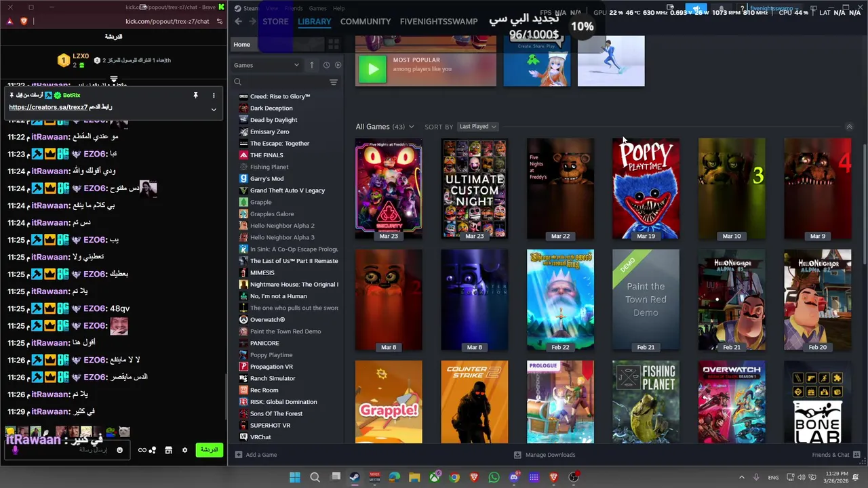868x488 pixels.
Task: Expand the pinned message chevron in chat
Action: (214, 109)
